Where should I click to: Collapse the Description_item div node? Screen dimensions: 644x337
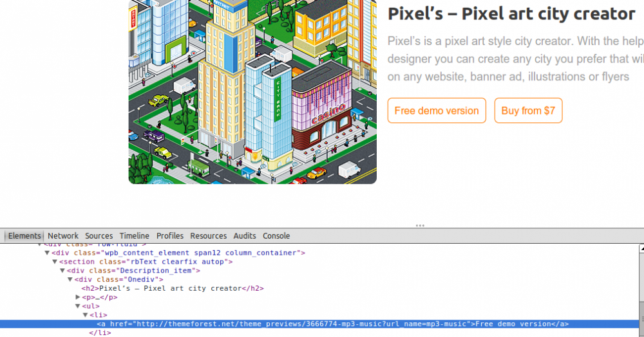62,271
